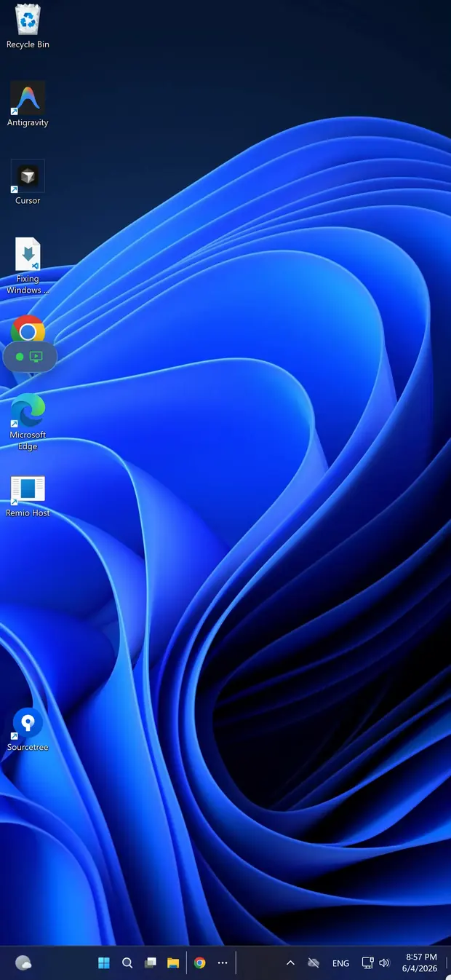Open the ENG language switcher
Image resolution: width=451 pixels, height=980 pixels.
point(340,963)
